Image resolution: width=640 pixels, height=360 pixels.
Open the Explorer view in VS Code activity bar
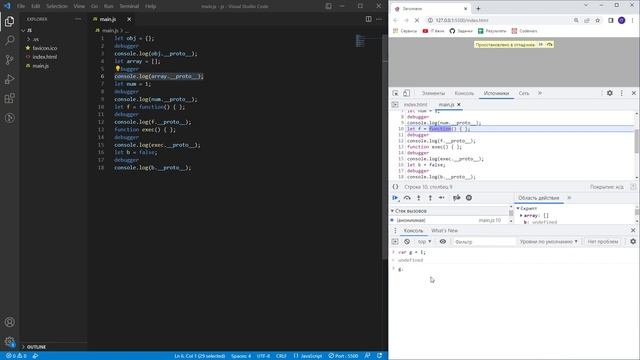pos(9,21)
